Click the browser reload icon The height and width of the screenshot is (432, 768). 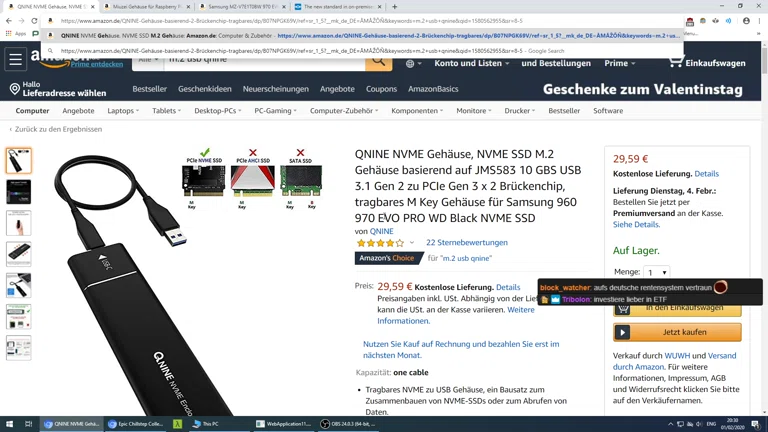coord(34,21)
